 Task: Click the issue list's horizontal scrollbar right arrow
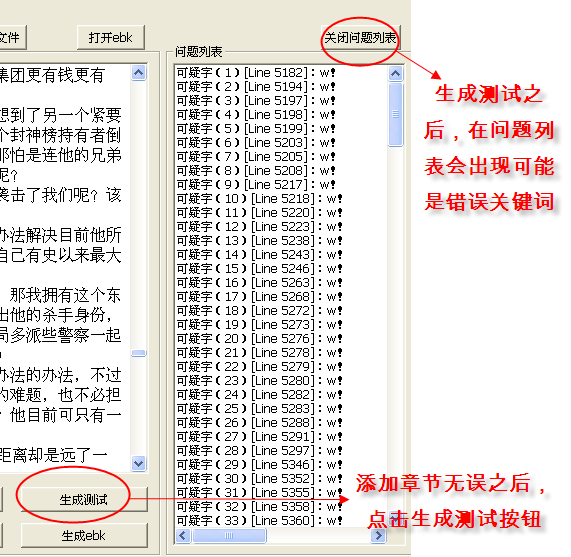tap(379, 536)
